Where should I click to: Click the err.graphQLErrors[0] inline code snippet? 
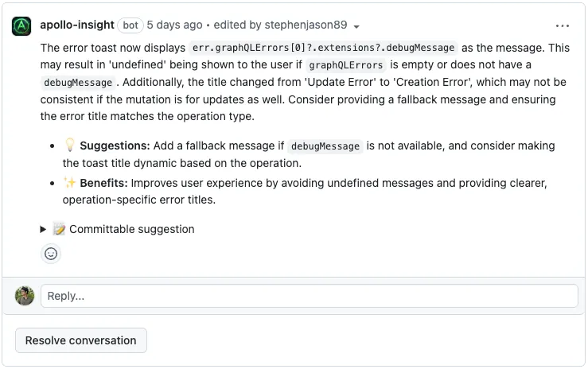(324, 48)
